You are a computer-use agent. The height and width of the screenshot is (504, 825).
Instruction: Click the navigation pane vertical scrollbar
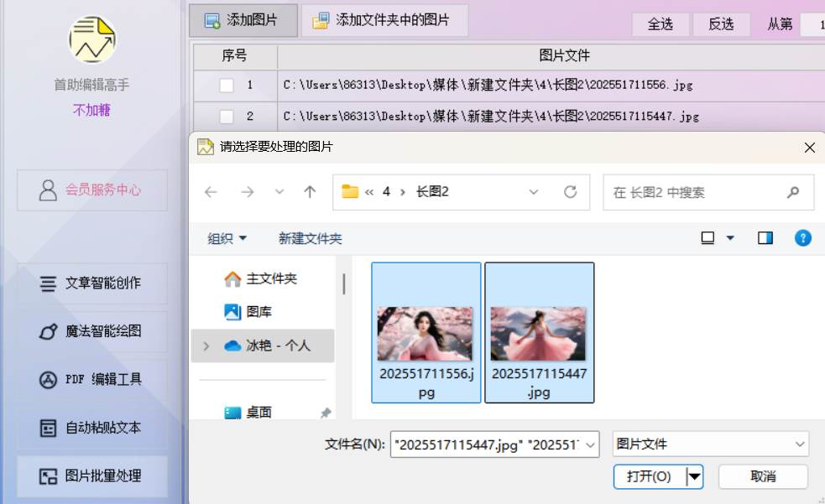click(x=343, y=284)
